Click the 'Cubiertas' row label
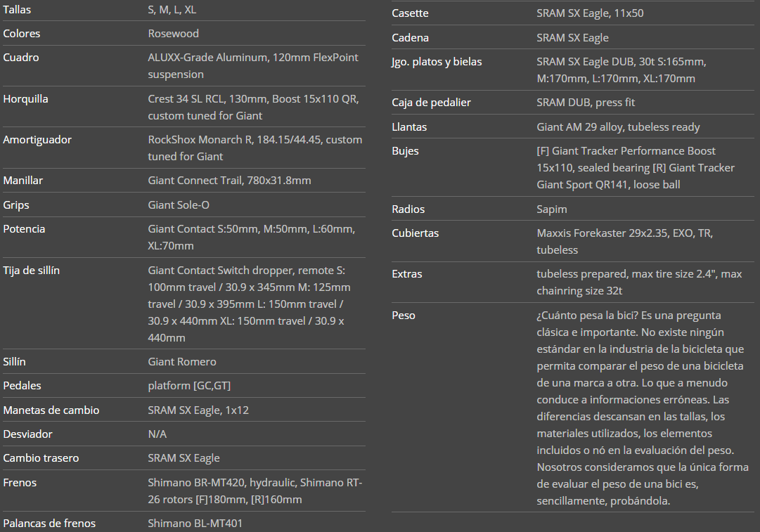 click(415, 233)
